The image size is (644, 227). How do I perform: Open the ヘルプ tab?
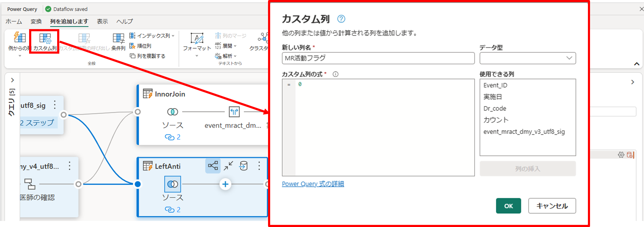[125, 22]
